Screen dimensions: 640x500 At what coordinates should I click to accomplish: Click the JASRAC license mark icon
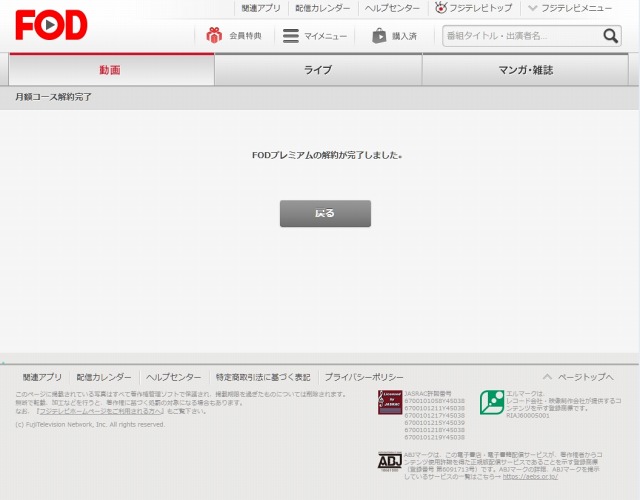point(390,402)
